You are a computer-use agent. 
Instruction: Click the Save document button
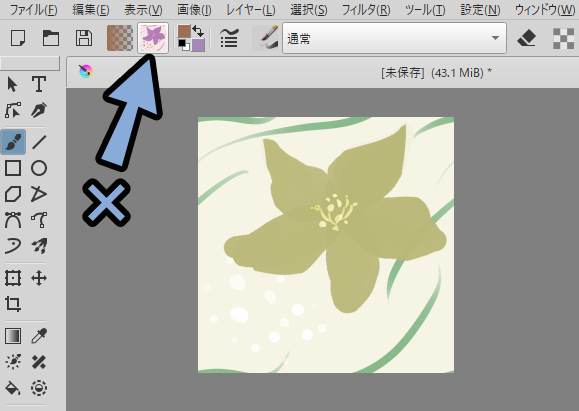[x=84, y=38]
